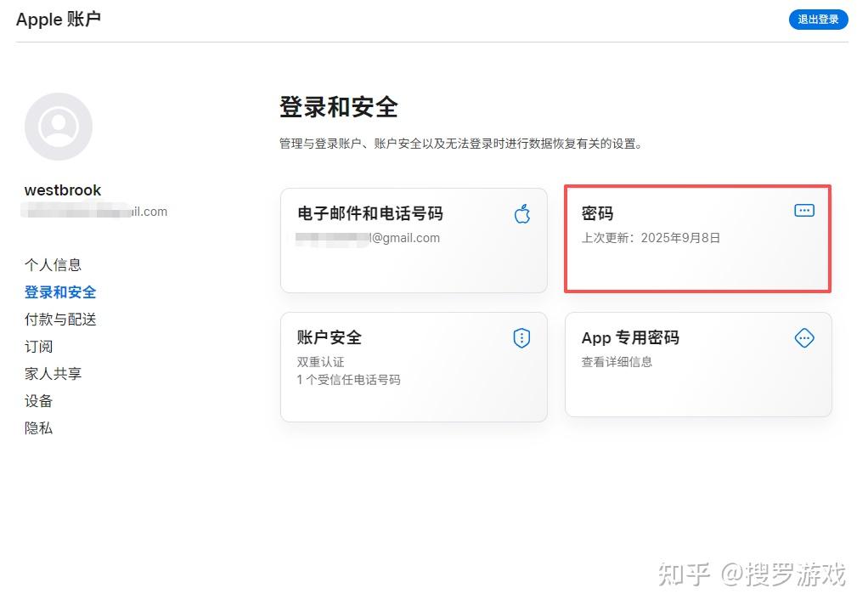868x611 pixels.
Task: Click the diamond icon on App 专用密码 card
Action: 803,338
